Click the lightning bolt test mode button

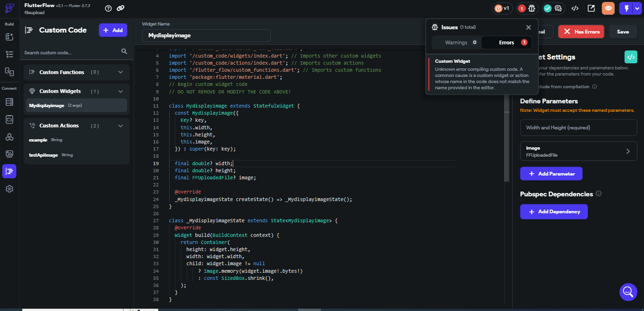coord(627,8)
